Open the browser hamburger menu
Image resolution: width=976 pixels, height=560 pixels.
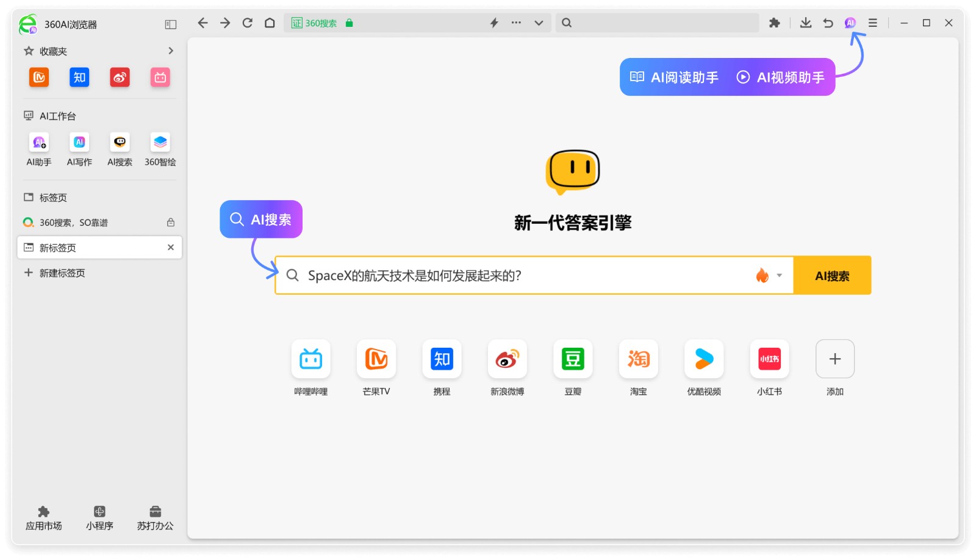point(872,23)
